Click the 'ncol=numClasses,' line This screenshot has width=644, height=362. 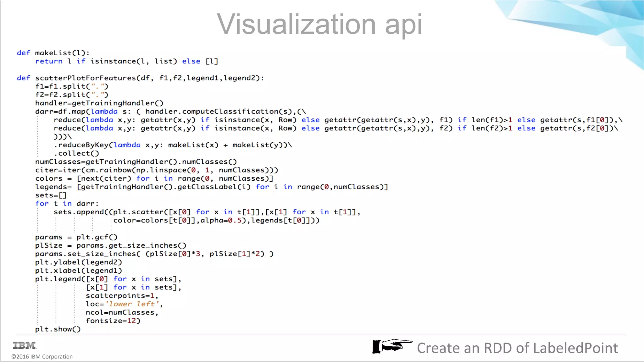[x=122, y=313]
